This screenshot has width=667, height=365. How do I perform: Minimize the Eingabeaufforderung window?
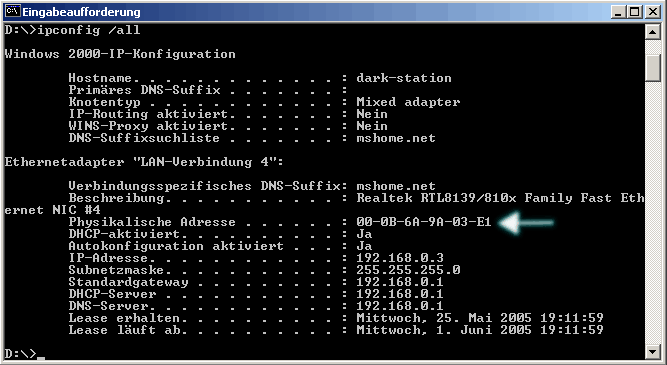(x=619, y=11)
